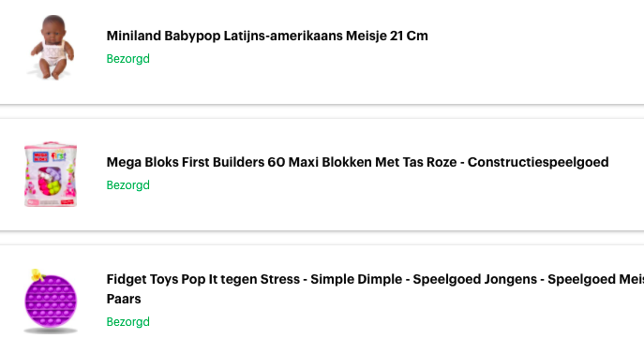The height and width of the screenshot is (353, 644).
Task: Click Constructiespeelgoed in the Mega Bloks title
Action: [538, 162]
